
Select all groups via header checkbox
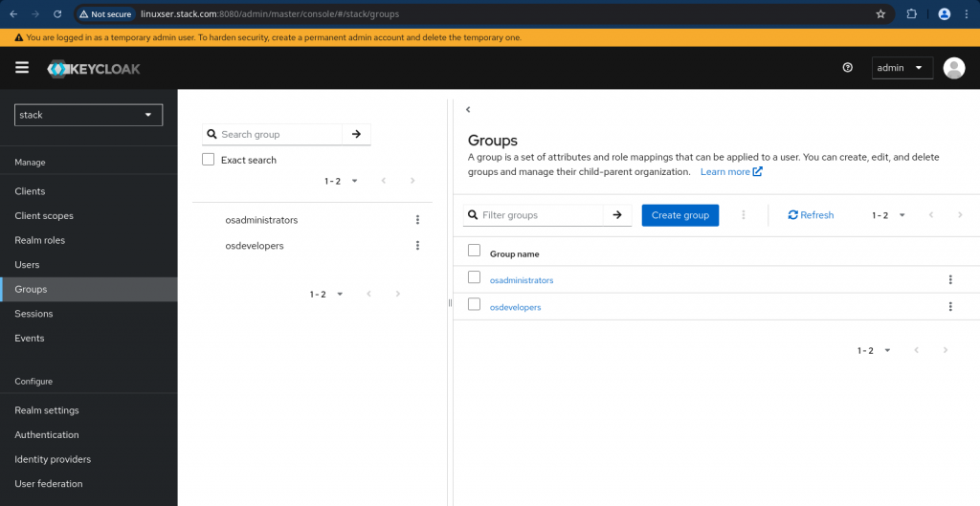tap(474, 252)
